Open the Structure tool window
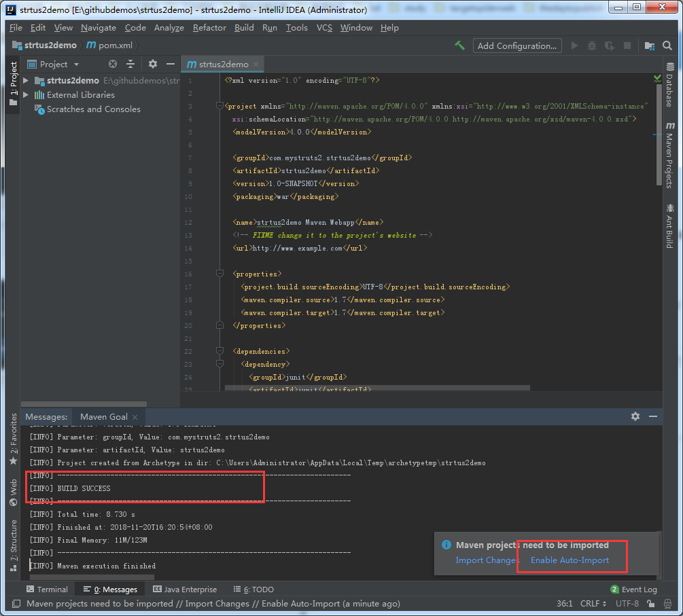The height and width of the screenshot is (616, 683). coord(14,545)
